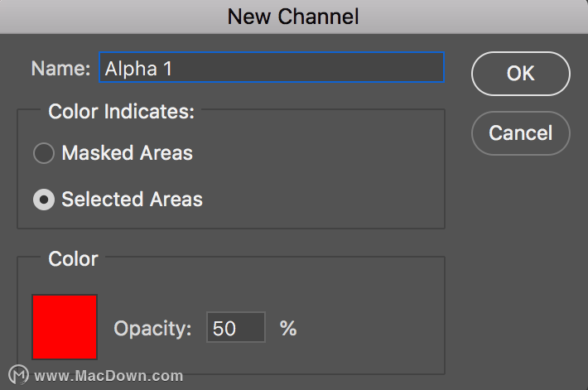Click the percent sign beside Opacity

[288, 328]
